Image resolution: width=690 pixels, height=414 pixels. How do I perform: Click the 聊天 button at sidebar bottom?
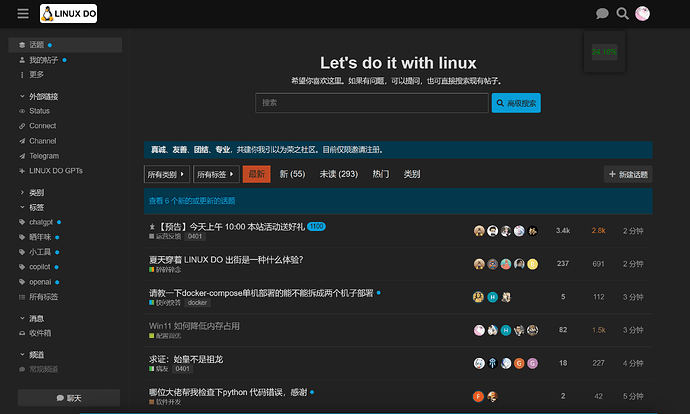[x=69, y=398]
